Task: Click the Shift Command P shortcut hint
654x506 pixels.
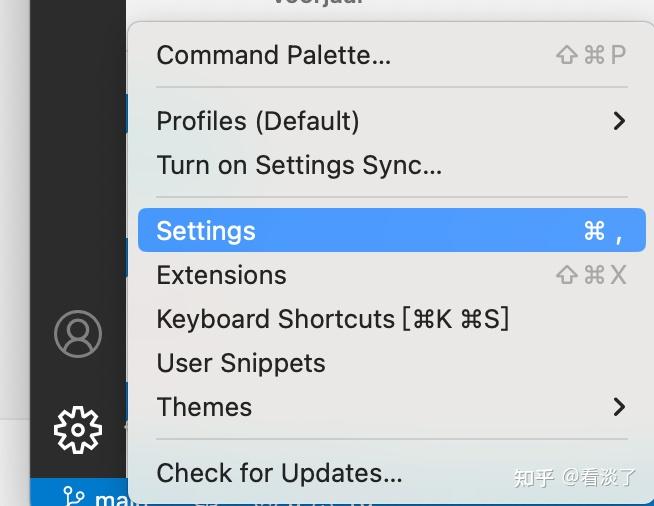Action: click(591, 55)
